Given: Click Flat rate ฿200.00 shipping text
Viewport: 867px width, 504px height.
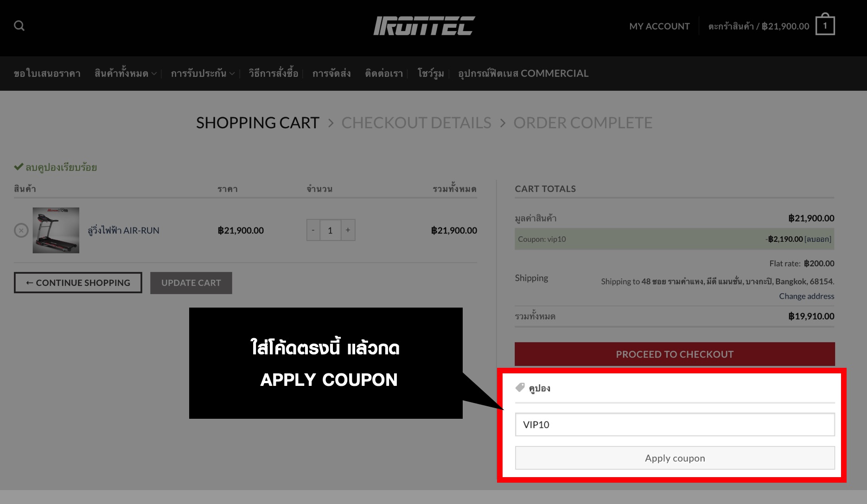Looking at the screenshot, I should pyautogui.click(x=802, y=264).
